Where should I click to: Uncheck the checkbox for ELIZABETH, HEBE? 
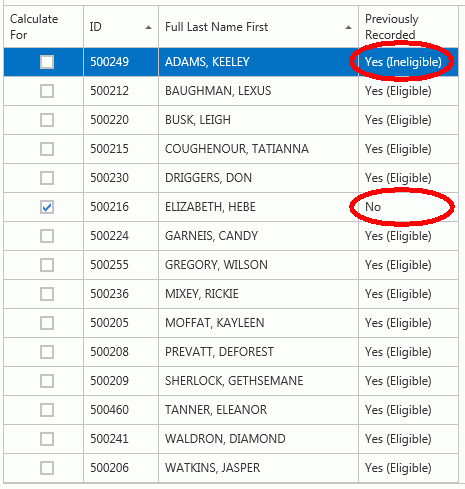coord(47,207)
